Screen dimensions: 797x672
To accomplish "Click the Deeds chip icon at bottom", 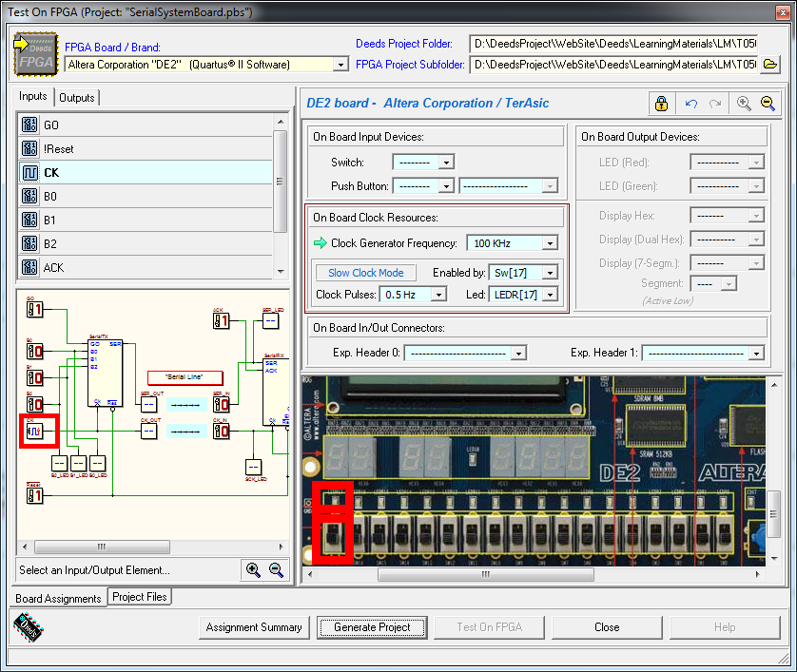I will 29,626.
